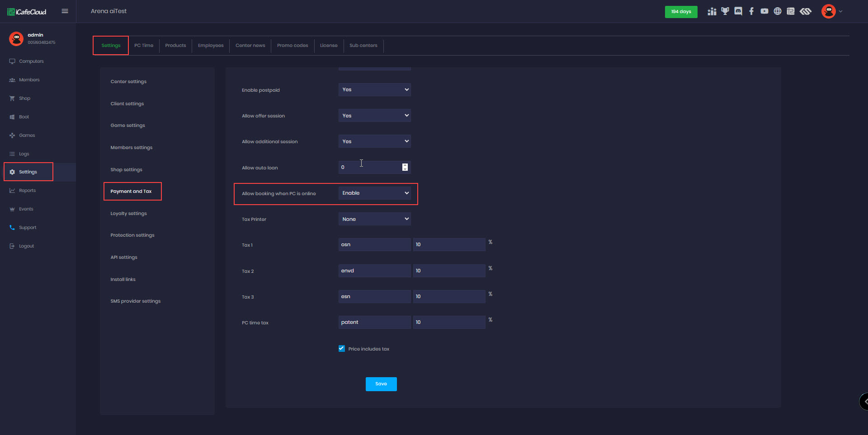Click the Tax 1 name field
Image resolution: width=868 pixels, height=435 pixels.
(x=374, y=244)
